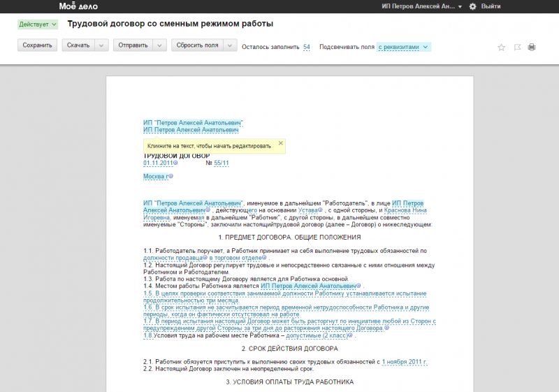This screenshot has width=559, height=392.
Task: Open the 'с реквизитами' highlight dropdown
Action: click(404, 47)
